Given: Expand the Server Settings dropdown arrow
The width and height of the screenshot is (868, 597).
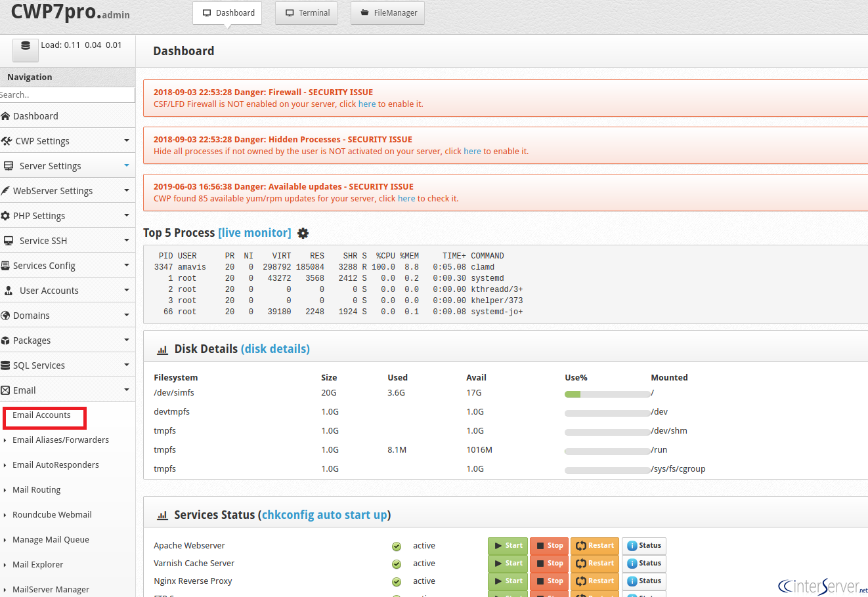Looking at the screenshot, I should click(x=127, y=165).
